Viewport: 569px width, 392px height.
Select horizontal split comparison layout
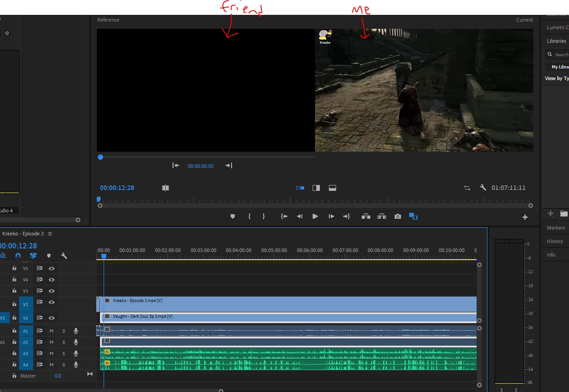tap(332, 188)
